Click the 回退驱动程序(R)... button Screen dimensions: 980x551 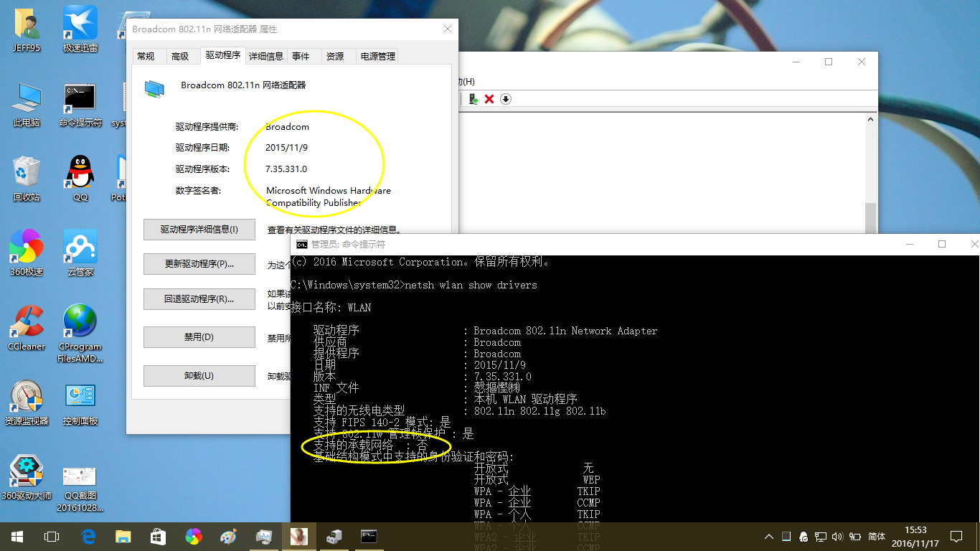[199, 299]
